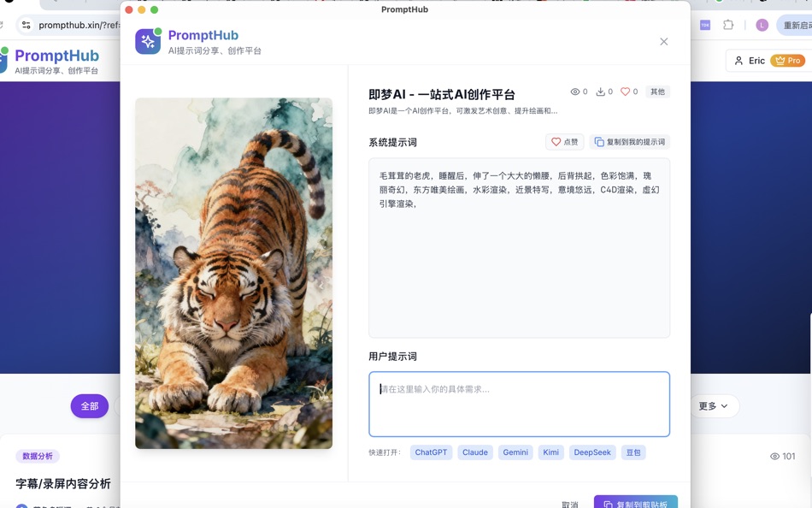This screenshot has width=812, height=508.
Task: Toggle the 点赞 like button
Action: (564, 142)
